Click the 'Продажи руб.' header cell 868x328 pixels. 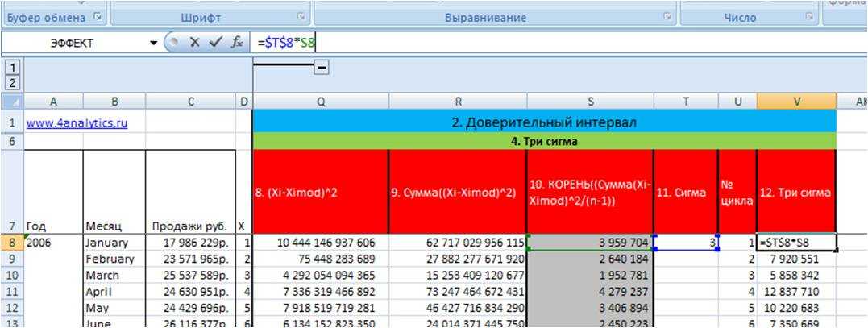point(190,191)
